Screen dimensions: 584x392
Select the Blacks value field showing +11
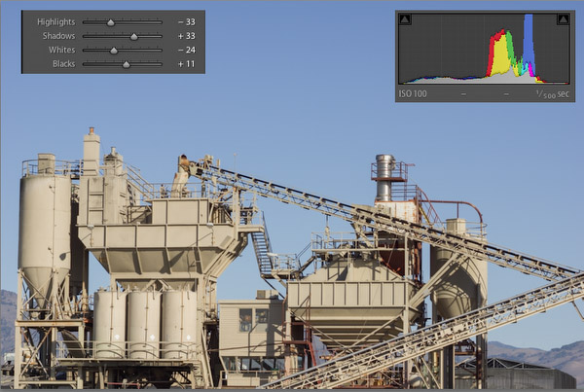185,64
